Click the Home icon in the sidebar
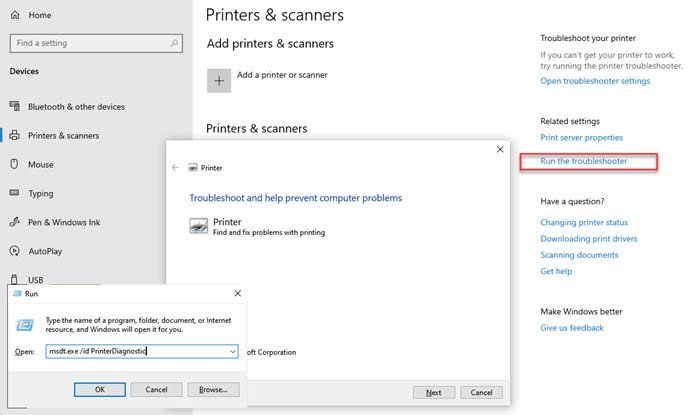The image size is (699, 415). click(16, 16)
